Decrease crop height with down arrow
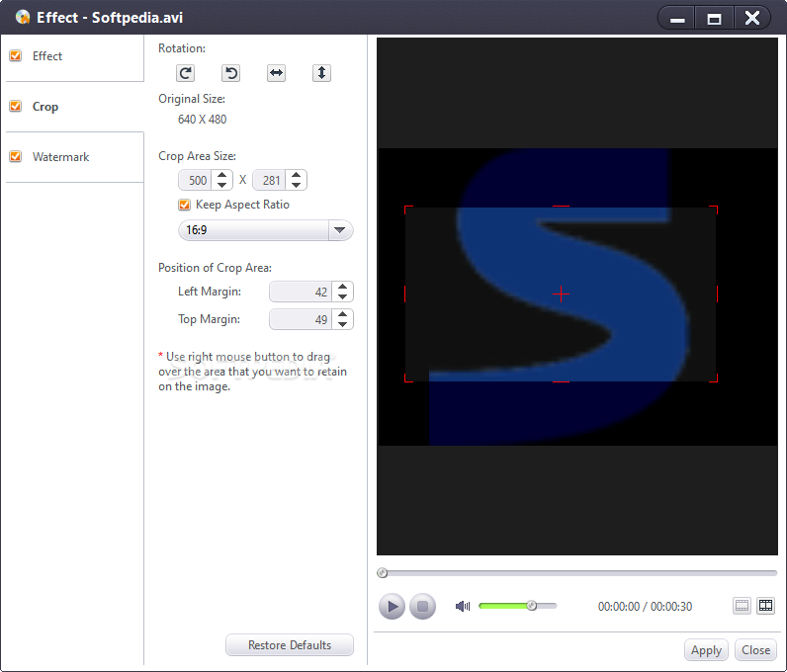Screen dimensions: 787x672 (x=297, y=185)
